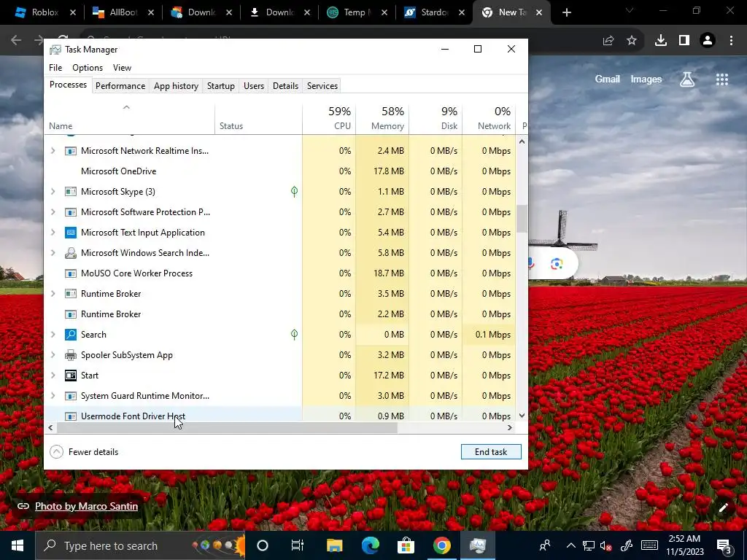Screen dimensions: 747x560
Task: Switch to the Performance tab
Action: tap(120, 86)
